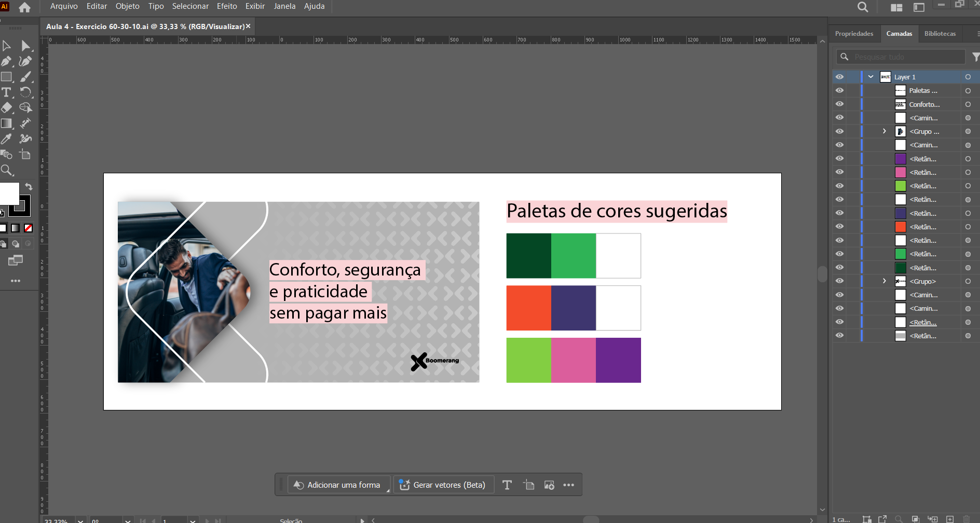Viewport: 980px width, 523px height.
Task: Hide the dark green Retân rectangle item
Action: click(839, 268)
